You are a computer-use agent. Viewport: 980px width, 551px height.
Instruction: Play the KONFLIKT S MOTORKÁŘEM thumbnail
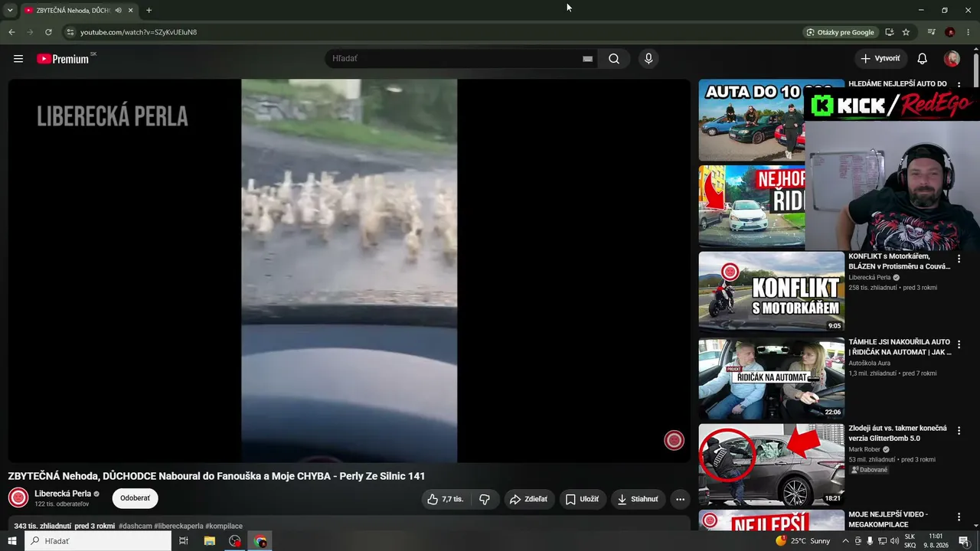click(x=771, y=292)
